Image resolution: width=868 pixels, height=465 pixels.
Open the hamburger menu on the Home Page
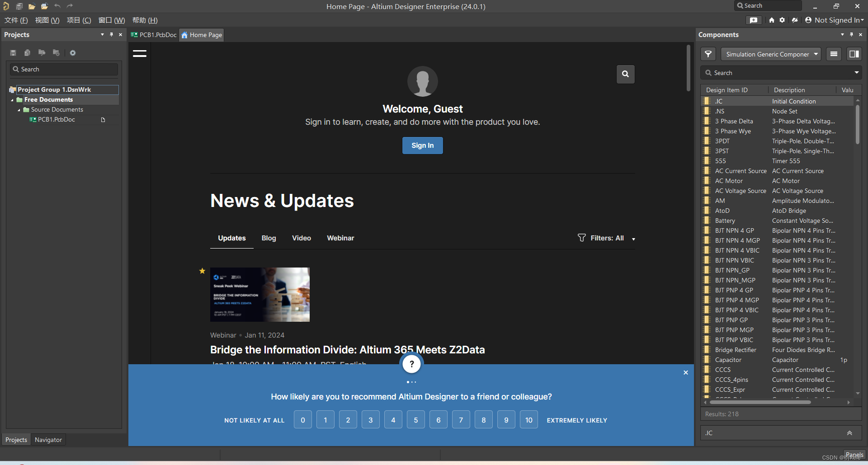140,53
